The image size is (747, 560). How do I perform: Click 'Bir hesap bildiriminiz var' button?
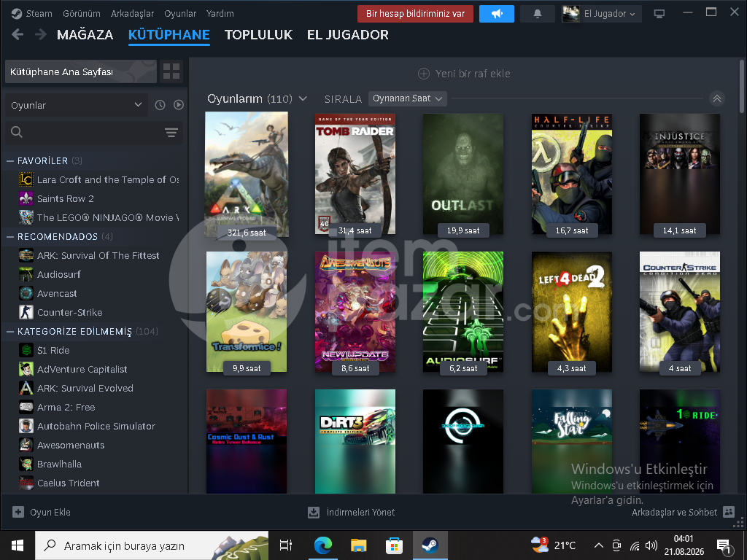(x=415, y=14)
